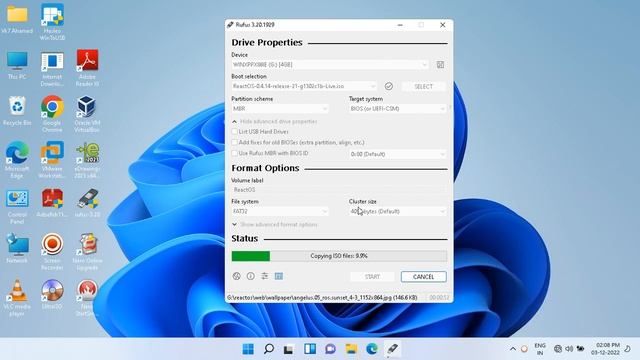Show hidden tray icons chevron
The height and width of the screenshot is (360, 640).
(513, 349)
